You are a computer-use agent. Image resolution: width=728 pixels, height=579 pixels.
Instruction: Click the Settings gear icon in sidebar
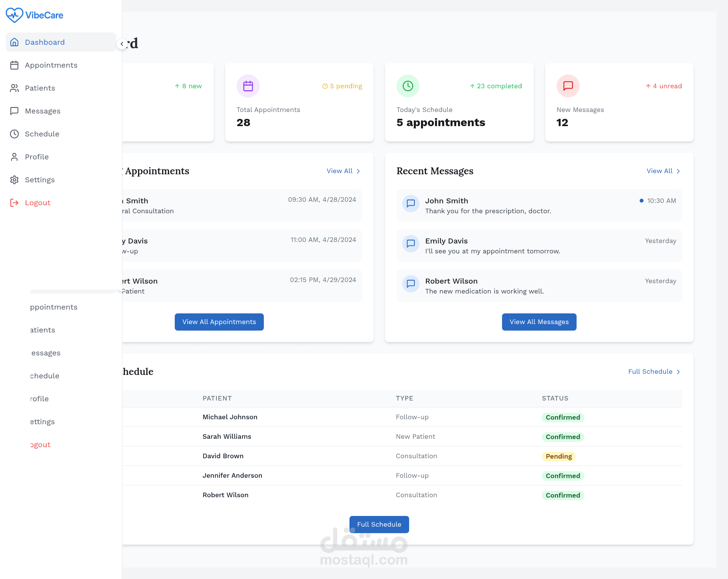point(15,180)
